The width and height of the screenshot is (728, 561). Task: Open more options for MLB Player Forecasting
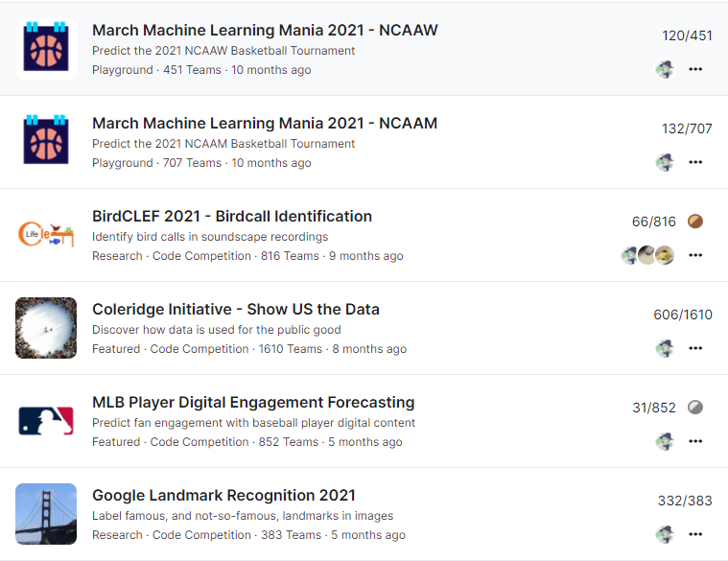(695, 441)
